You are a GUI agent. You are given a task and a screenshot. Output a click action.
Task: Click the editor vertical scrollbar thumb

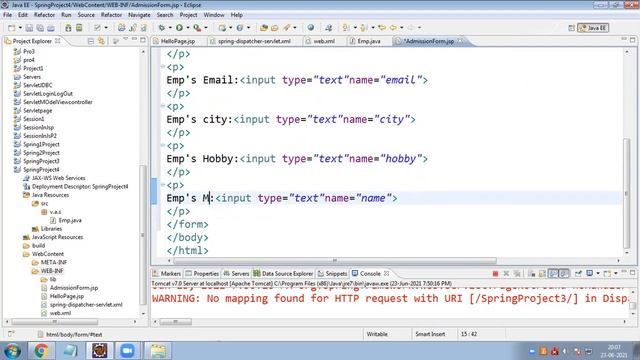click(x=627, y=193)
